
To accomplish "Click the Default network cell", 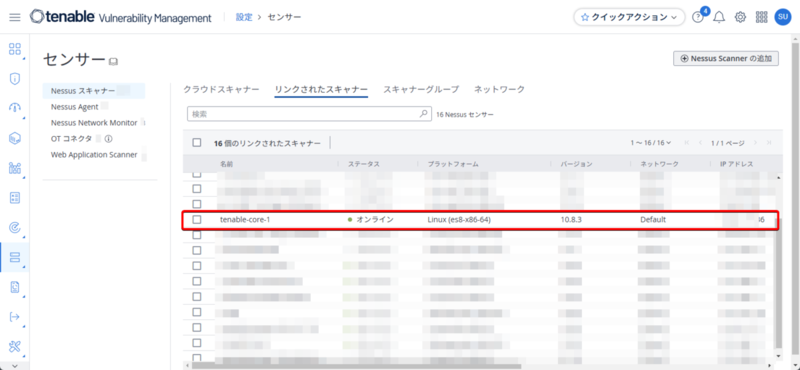I will tap(653, 219).
